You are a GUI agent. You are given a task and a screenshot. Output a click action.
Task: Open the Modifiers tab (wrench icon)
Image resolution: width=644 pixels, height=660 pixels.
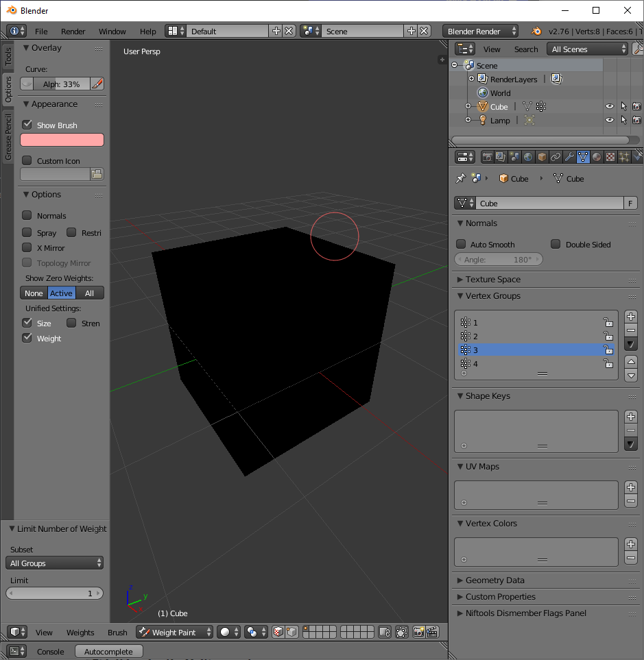tap(569, 157)
